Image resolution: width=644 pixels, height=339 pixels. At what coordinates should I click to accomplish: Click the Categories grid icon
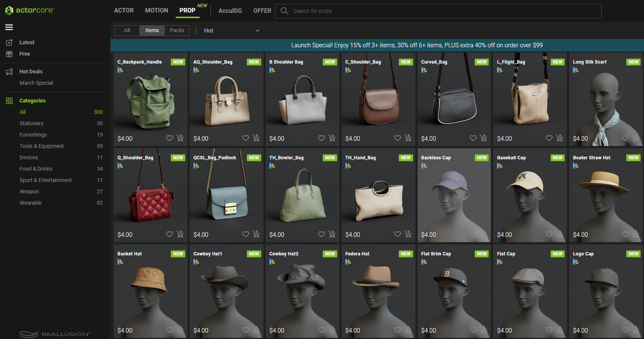[9, 101]
